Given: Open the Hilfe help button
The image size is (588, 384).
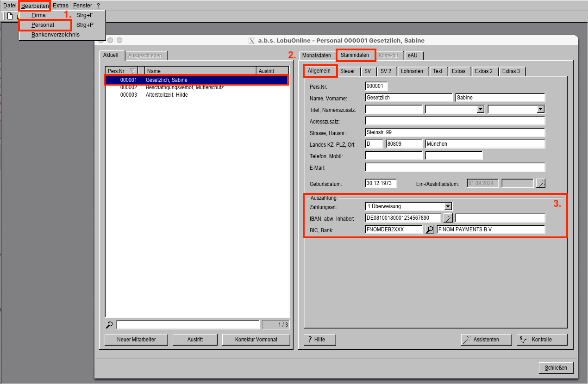Looking at the screenshot, I should [319, 340].
